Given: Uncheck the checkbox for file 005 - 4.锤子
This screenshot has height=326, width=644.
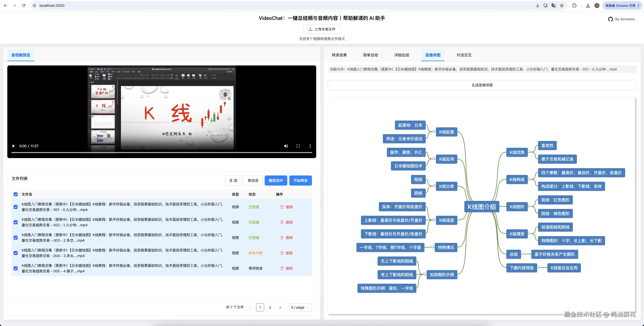Looking at the screenshot, I should point(15,268).
